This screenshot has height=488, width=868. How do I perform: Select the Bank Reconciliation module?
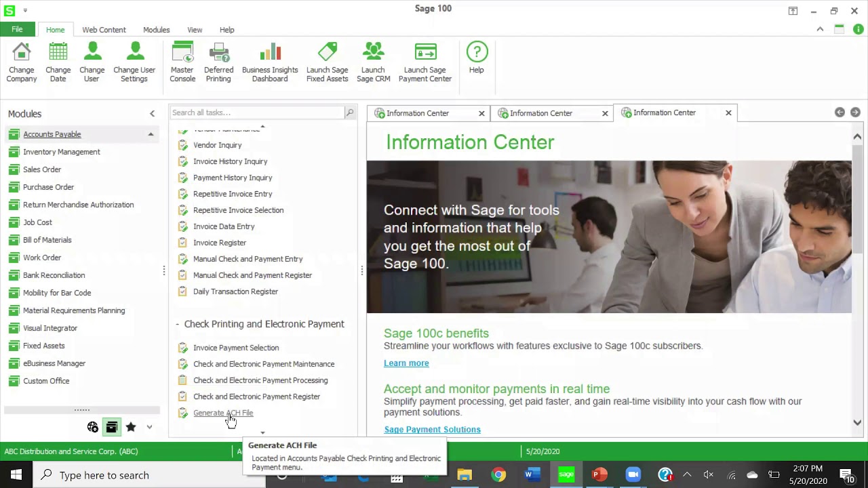tap(54, 275)
